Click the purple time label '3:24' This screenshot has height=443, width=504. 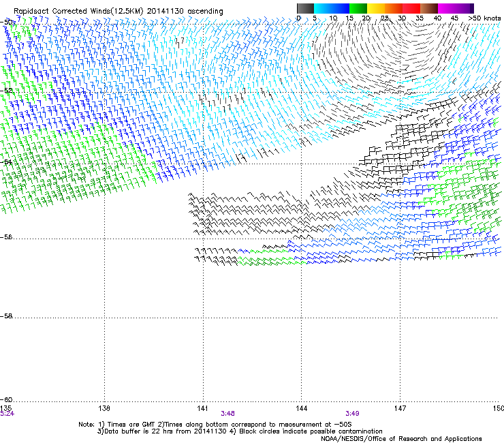click(7, 414)
